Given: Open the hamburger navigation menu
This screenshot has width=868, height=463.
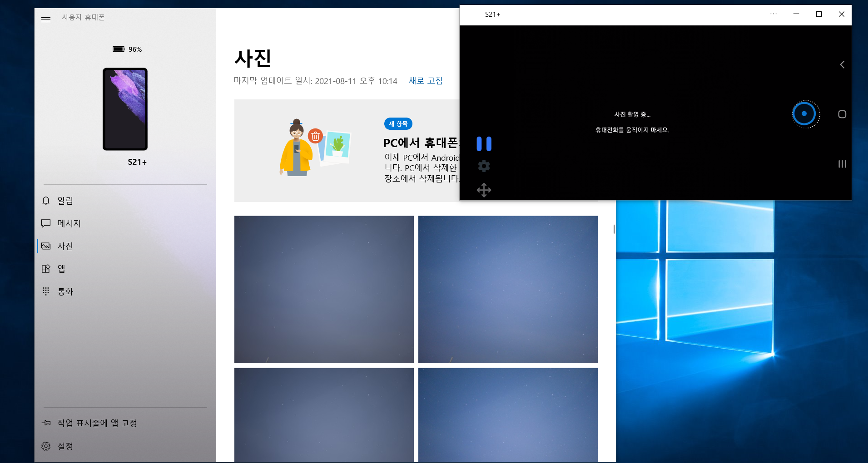Looking at the screenshot, I should tap(46, 20).
